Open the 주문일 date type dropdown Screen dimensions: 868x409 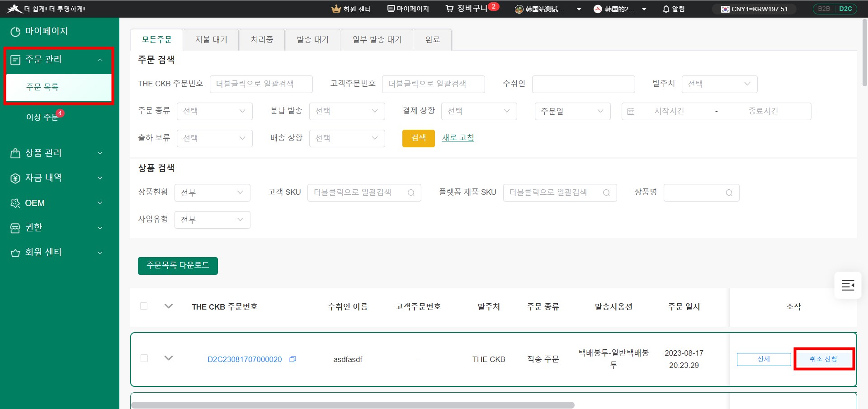(x=572, y=111)
